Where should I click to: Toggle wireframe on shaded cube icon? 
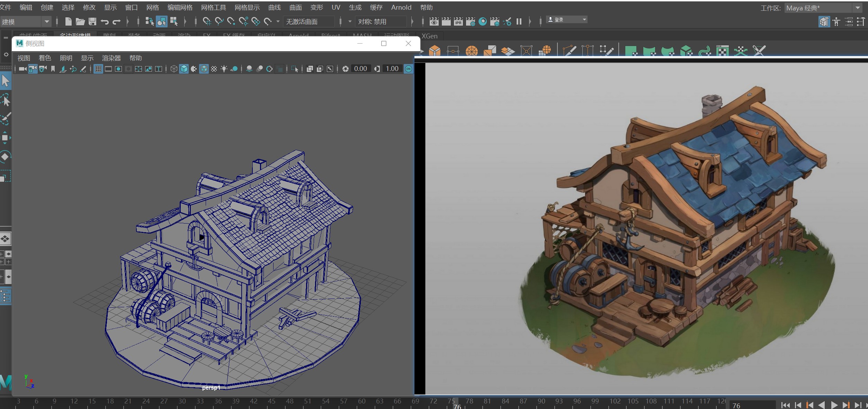pos(204,69)
